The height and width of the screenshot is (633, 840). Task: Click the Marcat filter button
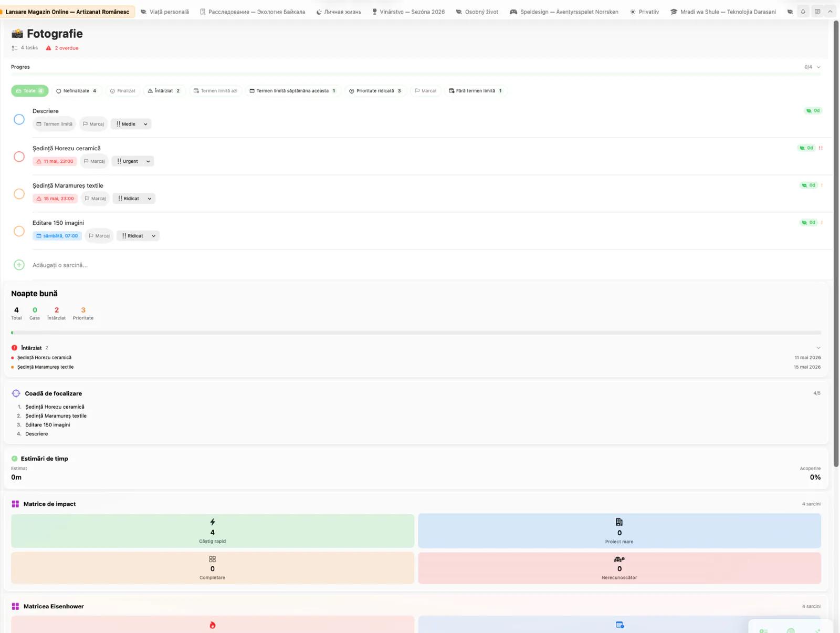426,91
